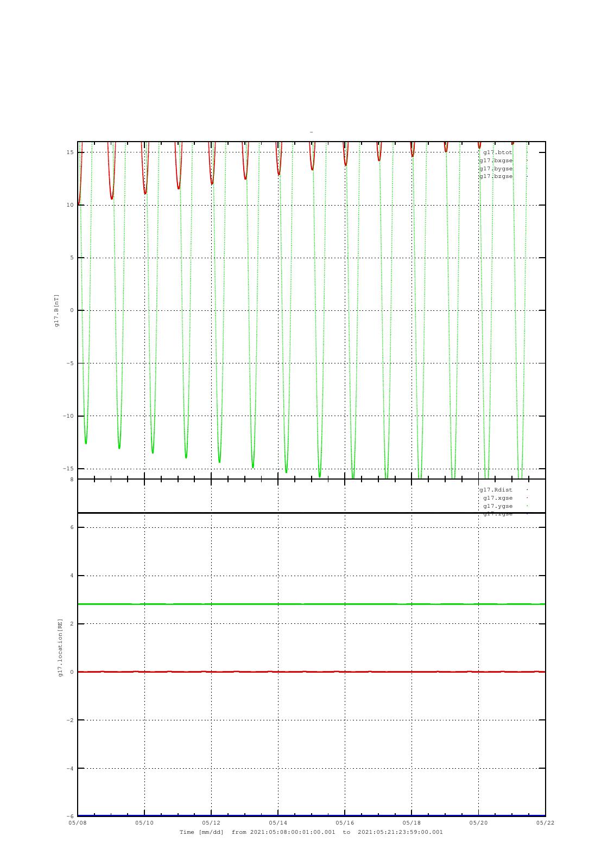
Task: Click the 2 tick on the location axis
Action: [72, 624]
